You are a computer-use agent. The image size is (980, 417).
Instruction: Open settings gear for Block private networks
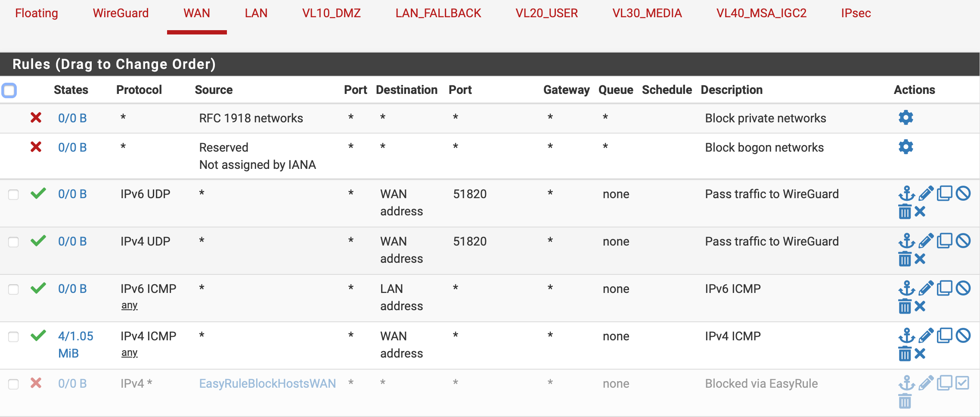pyautogui.click(x=906, y=118)
